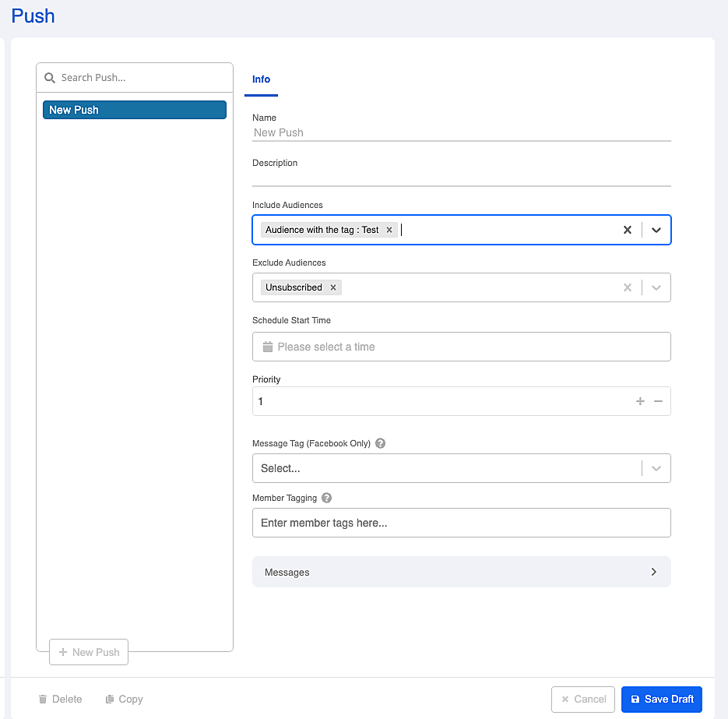Expand the Messages section

pos(462,572)
